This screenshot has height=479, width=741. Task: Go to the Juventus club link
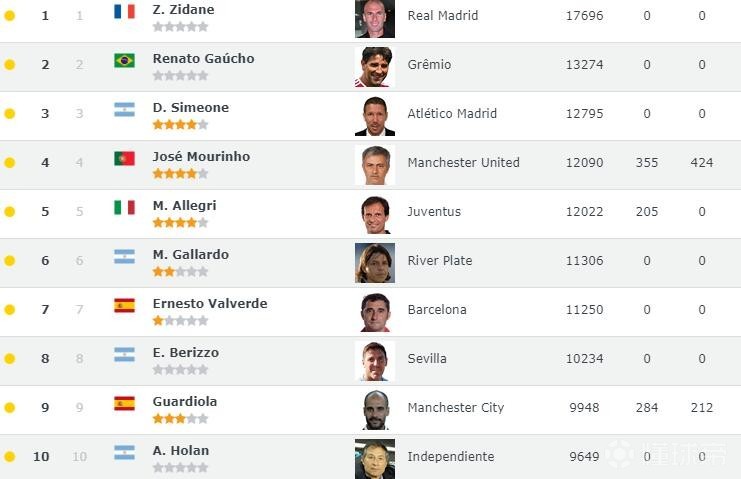pyautogui.click(x=434, y=212)
